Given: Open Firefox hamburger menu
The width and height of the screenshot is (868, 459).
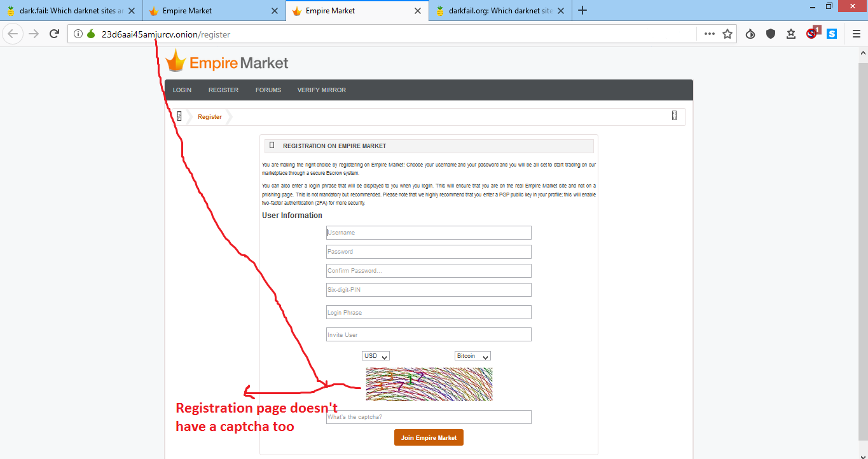Looking at the screenshot, I should [856, 34].
